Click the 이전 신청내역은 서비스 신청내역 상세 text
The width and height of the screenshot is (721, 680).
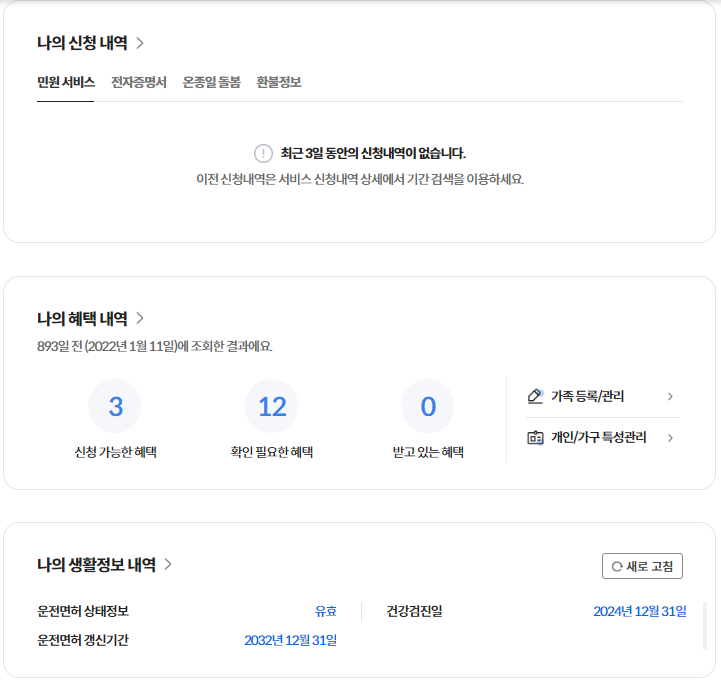pyautogui.click(x=360, y=179)
